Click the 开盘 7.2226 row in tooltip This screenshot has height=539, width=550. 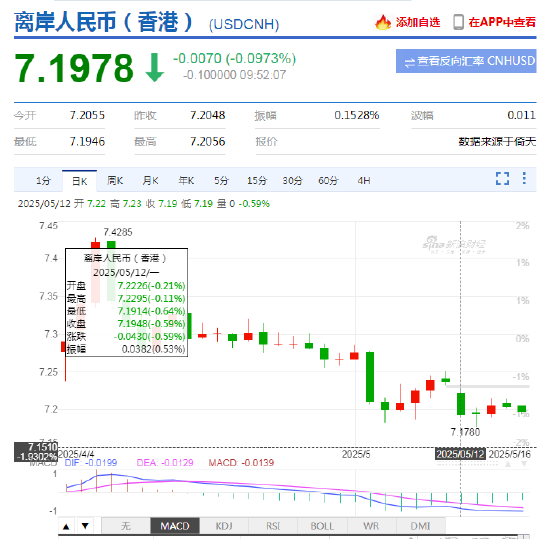[126, 286]
